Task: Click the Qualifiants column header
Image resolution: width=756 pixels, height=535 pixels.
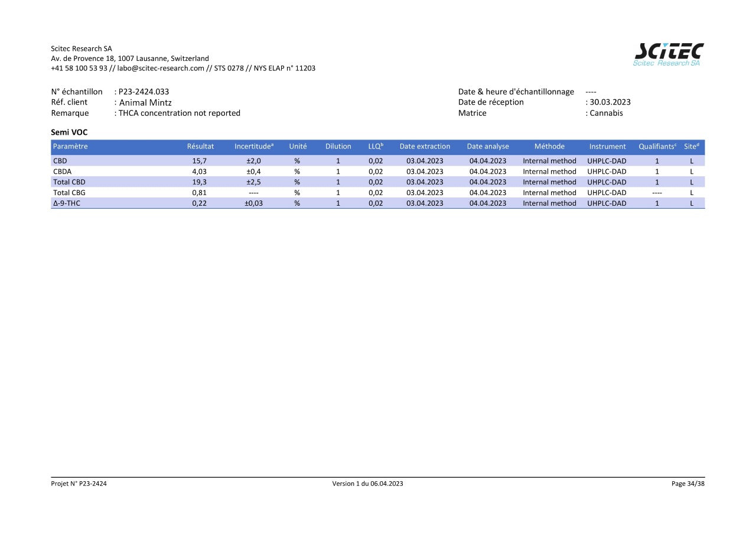Action: pyautogui.click(x=657, y=147)
